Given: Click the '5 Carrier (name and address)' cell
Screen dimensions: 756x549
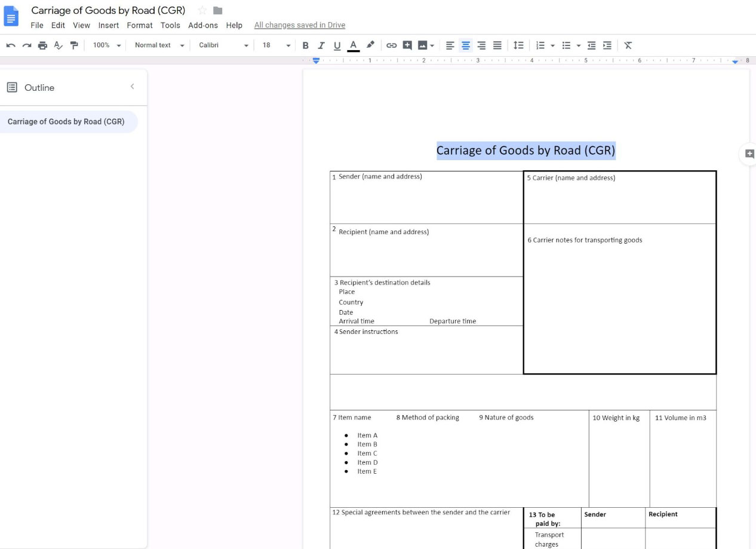Looking at the screenshot, I should click(x=620, y=198).
